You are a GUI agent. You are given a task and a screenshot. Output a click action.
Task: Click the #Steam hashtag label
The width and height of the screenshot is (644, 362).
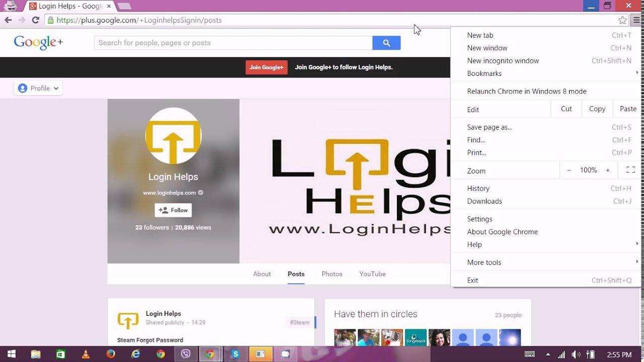coord(300,322)
